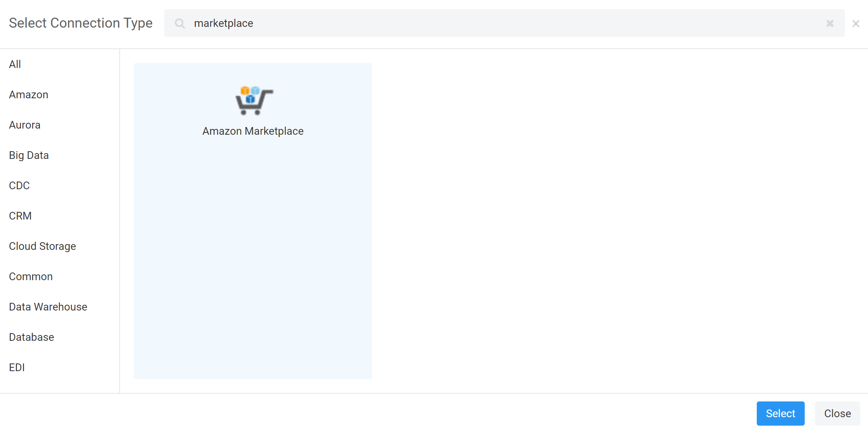Select the EDI category
The height and width of the screenshot is (431, 868).
[x=16, y=367]
